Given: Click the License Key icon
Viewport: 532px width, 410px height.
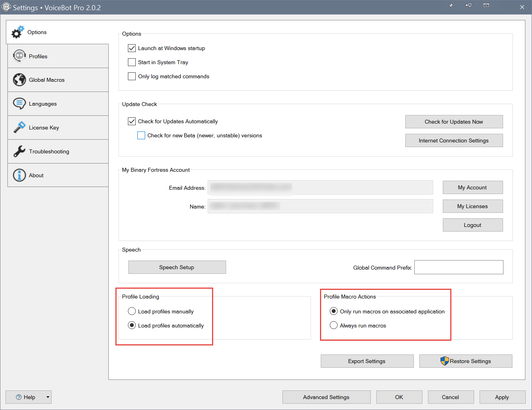Looking at the screenshot, I should 19,128.
